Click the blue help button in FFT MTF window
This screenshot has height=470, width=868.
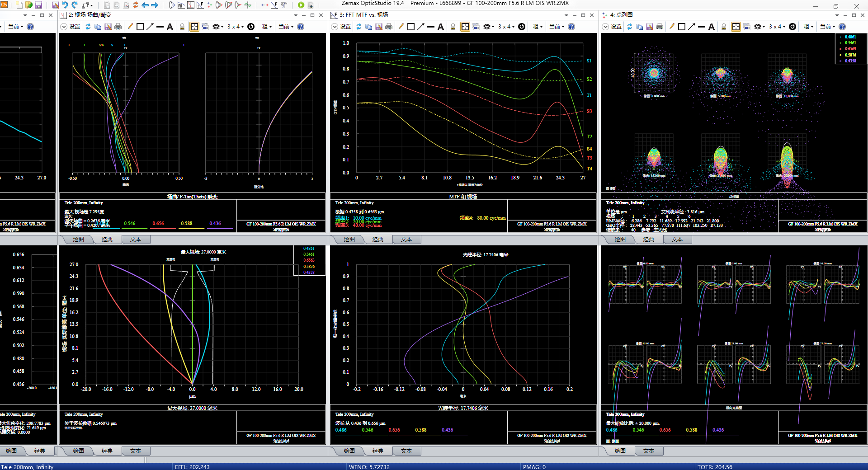571,27
